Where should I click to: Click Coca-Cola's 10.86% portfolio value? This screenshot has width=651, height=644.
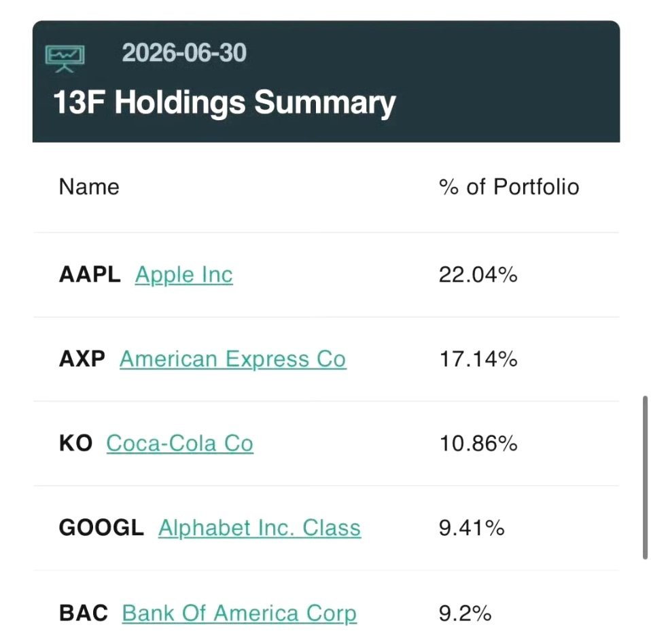478,444
